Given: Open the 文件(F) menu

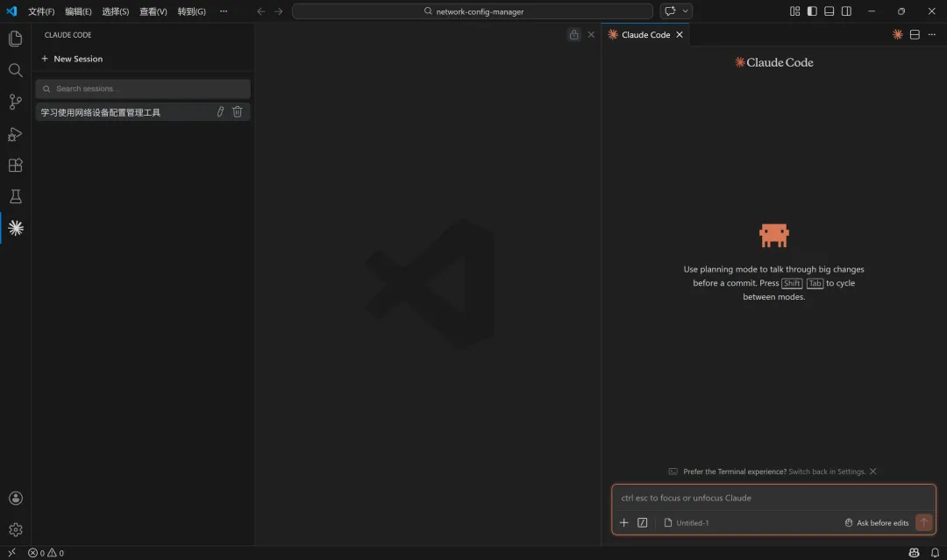Looking at the screenshot, I should 41,11.
